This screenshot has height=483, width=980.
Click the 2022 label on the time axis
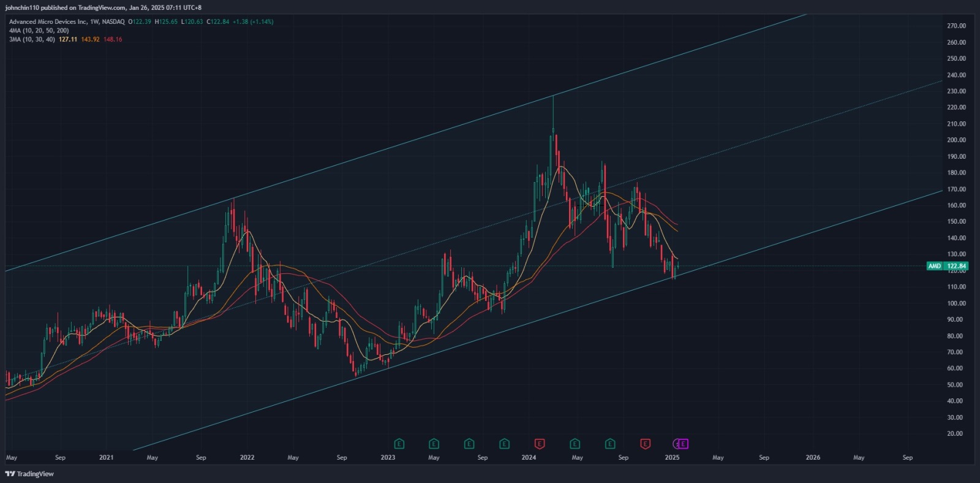pyautogui.click(x=247, y=457)
